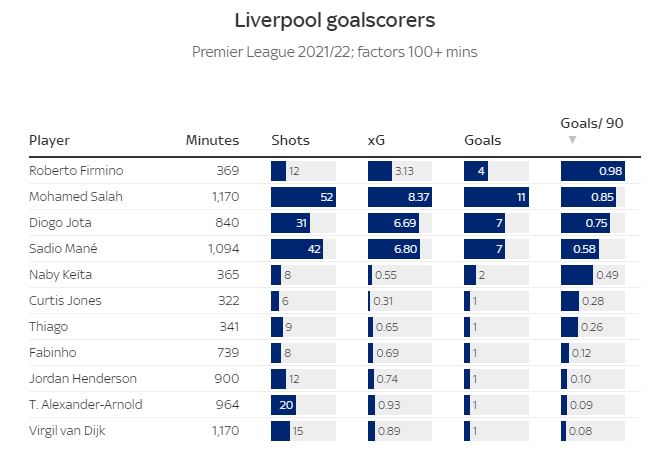Viewport: 658px width, 450px height.
Task: Click Sadio Mané's 7 goals bar
Action: click(x=484, y=249)
